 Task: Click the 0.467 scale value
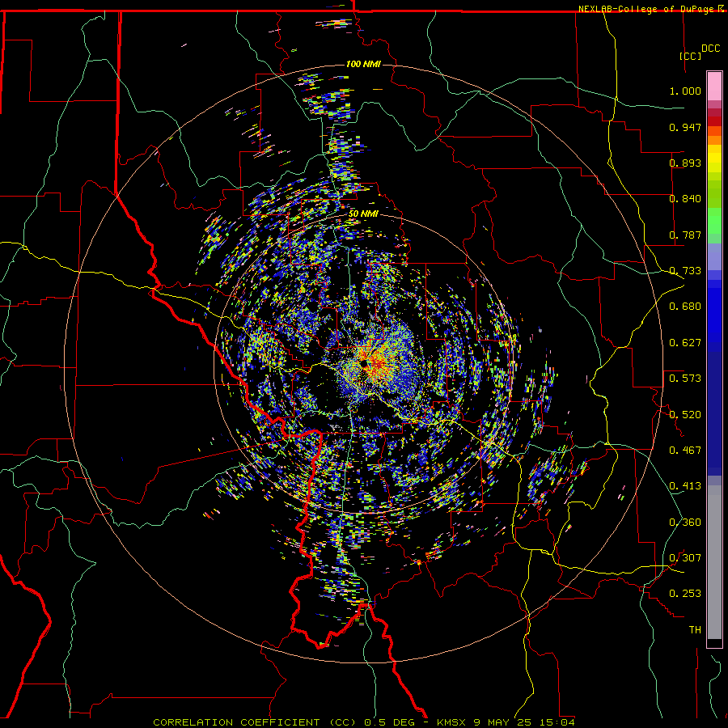tap(685, 451)
